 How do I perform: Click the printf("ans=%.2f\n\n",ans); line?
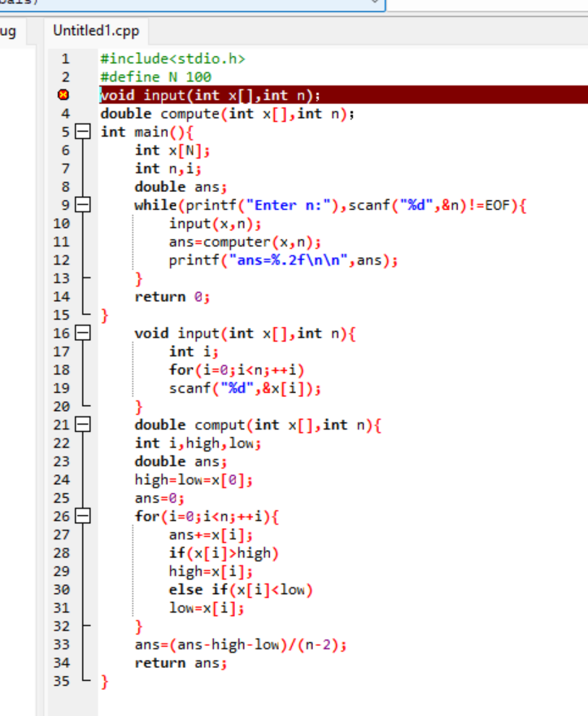click(x=283, y=260)
